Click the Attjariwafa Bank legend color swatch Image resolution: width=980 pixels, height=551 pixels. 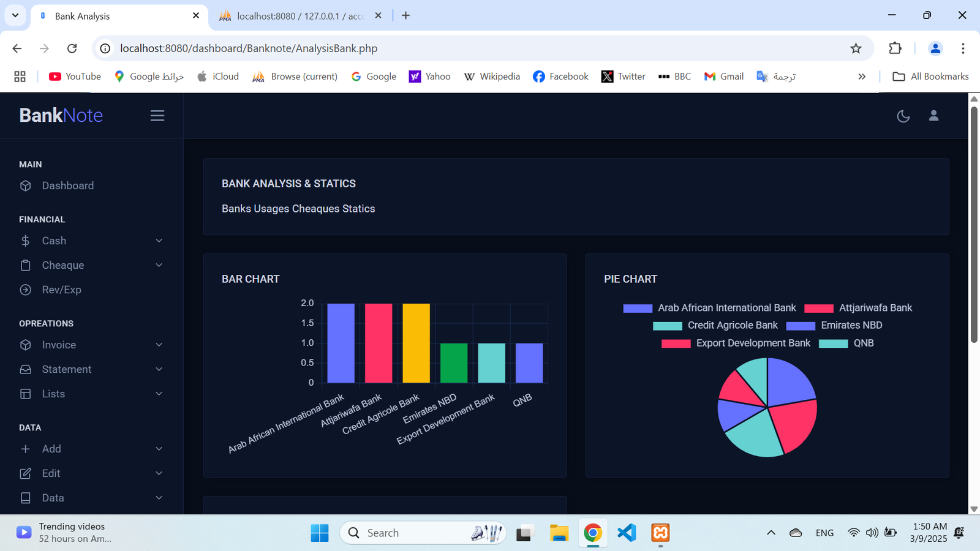pyautogui.click(x=818, y=308)
